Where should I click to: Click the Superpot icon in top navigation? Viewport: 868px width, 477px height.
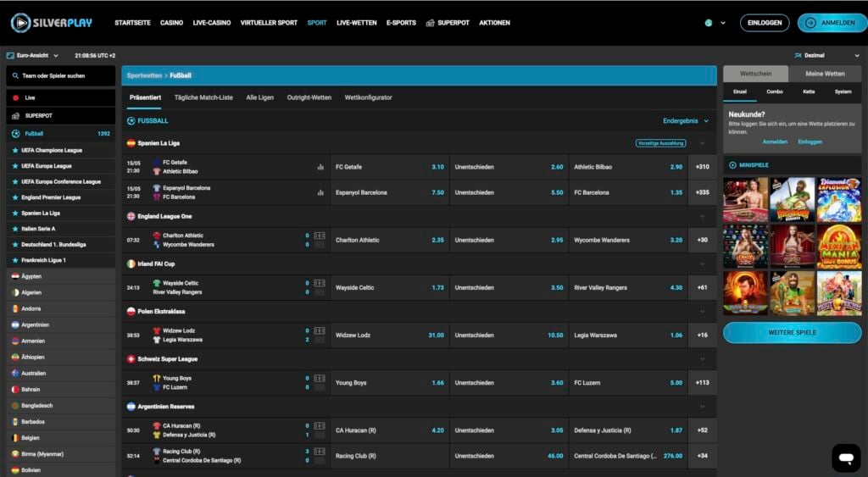pos(430,23)
